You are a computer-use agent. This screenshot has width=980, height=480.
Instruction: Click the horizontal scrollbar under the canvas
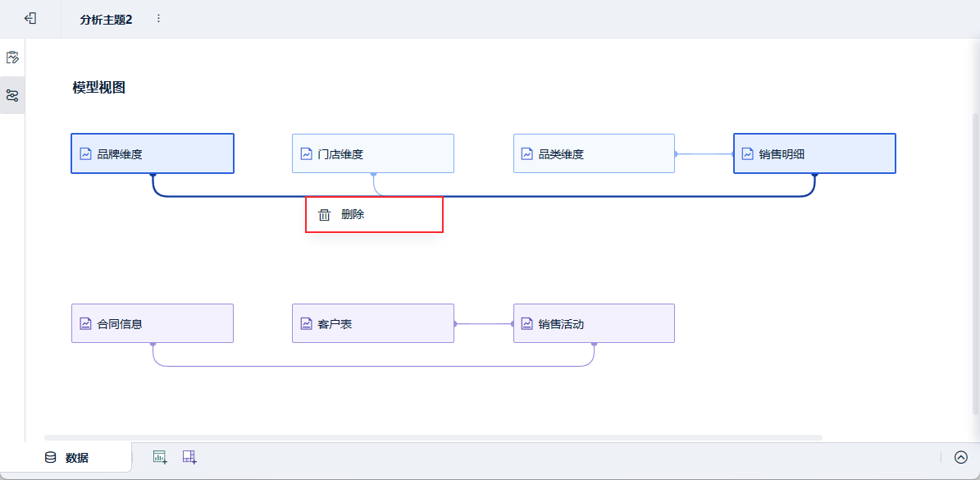coord(433,437)
